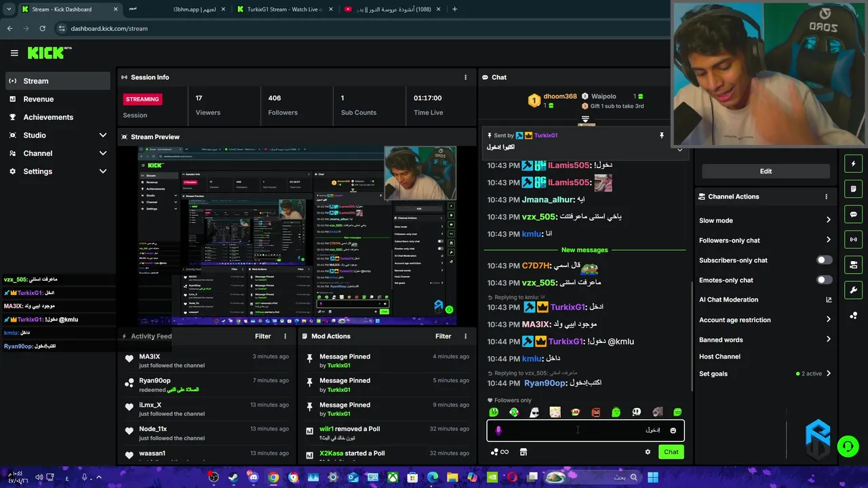Toggle Emotes-only chat switch
868x488 pixels.
pos(825,280)
